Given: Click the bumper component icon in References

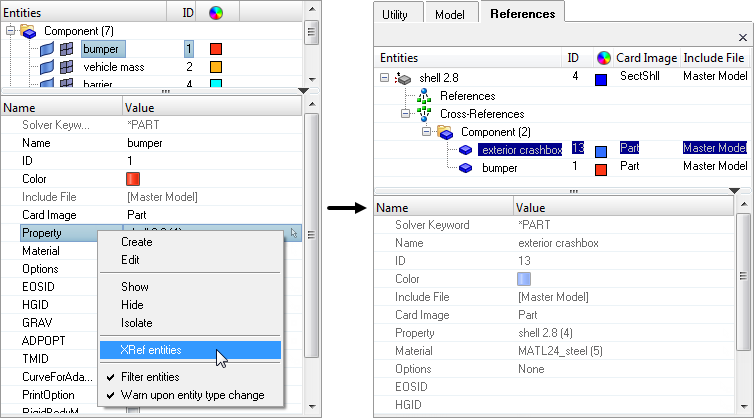Looking at the screenshot, I should [465, 168].
